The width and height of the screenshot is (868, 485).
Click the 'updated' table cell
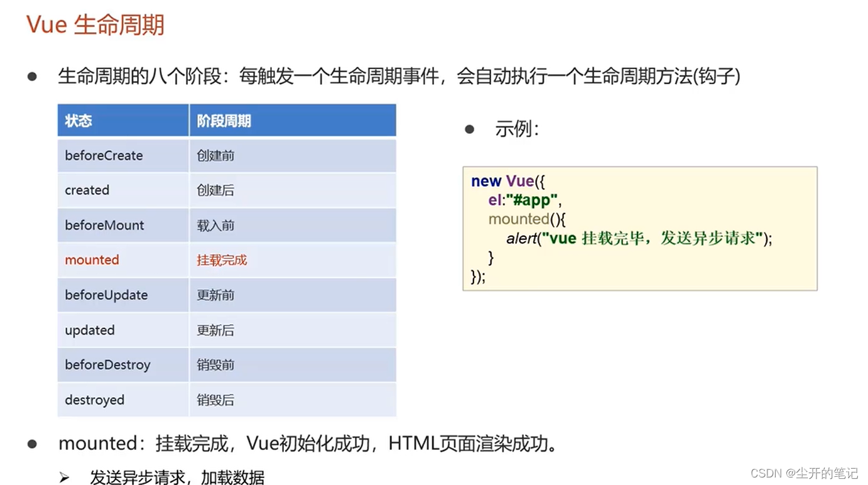click(123, 330)
